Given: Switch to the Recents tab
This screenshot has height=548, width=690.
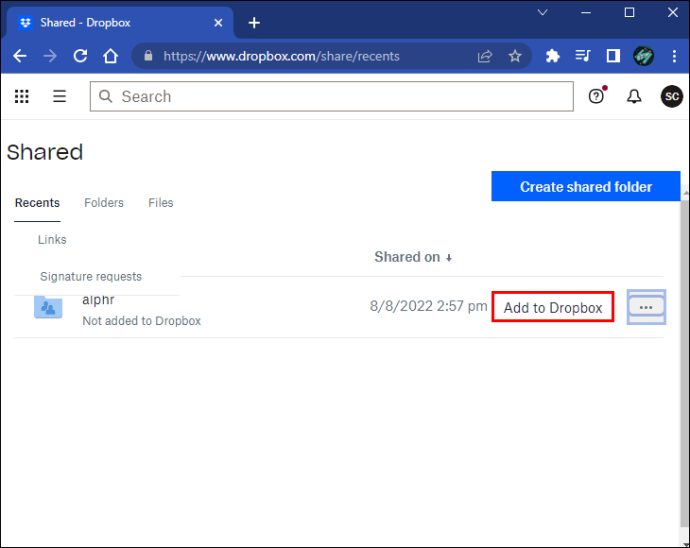Looking at the screenshot, I should point(37,203).
